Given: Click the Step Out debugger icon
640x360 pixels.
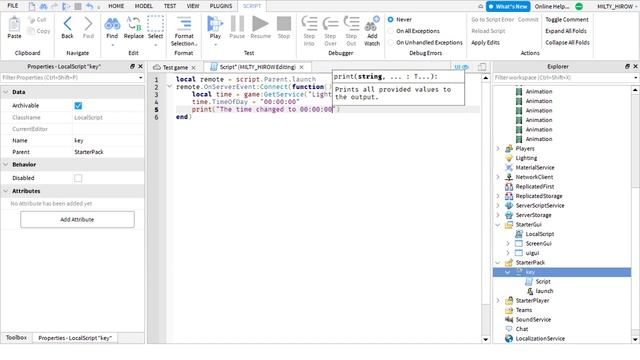Looking at the screenshot, I should (x=351, y=24).
